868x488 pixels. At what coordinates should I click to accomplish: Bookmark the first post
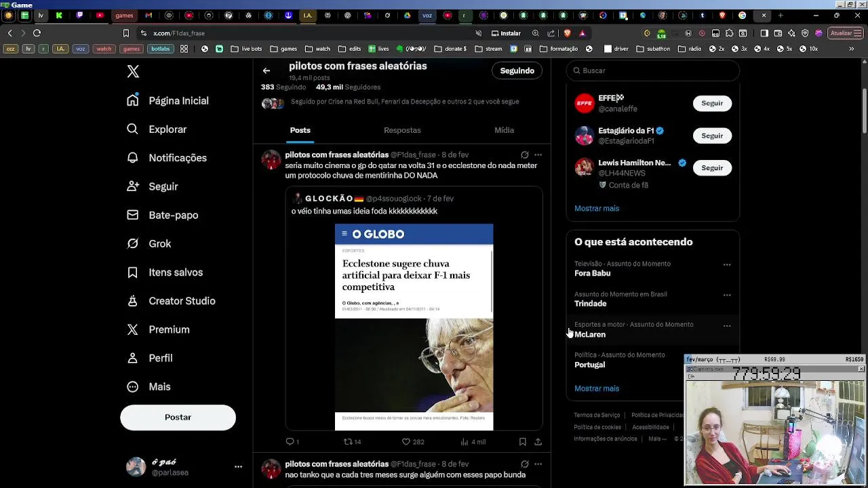[x=522, y=442]
